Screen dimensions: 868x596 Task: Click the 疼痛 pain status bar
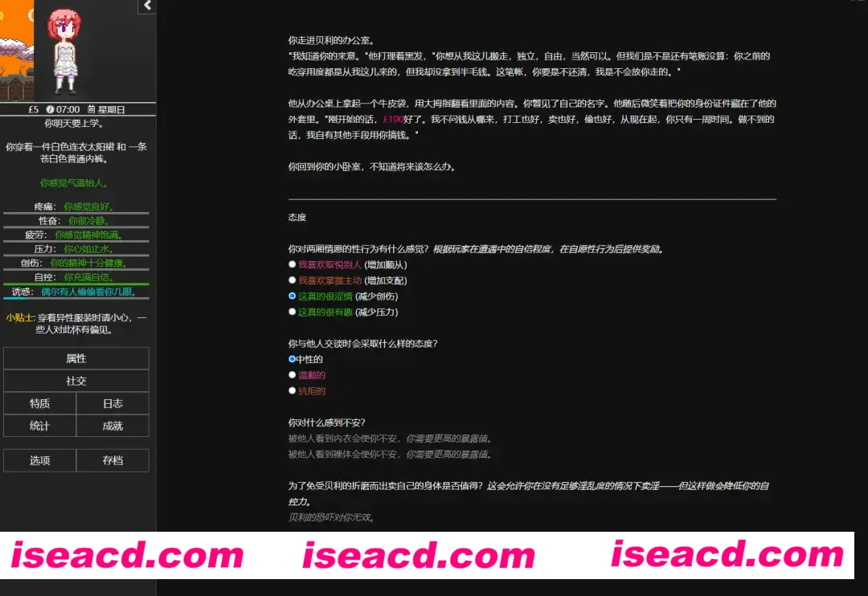pos(76,207)
